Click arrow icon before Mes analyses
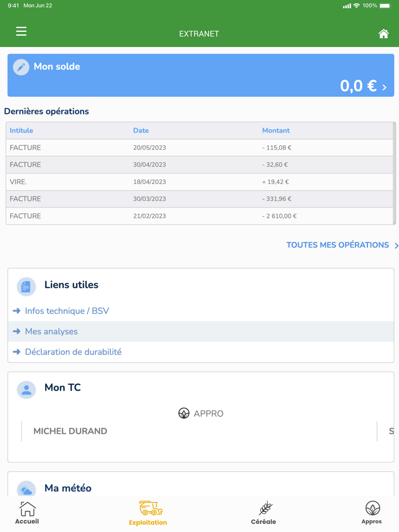The image size is (399, 532). [x=16, y=331]
